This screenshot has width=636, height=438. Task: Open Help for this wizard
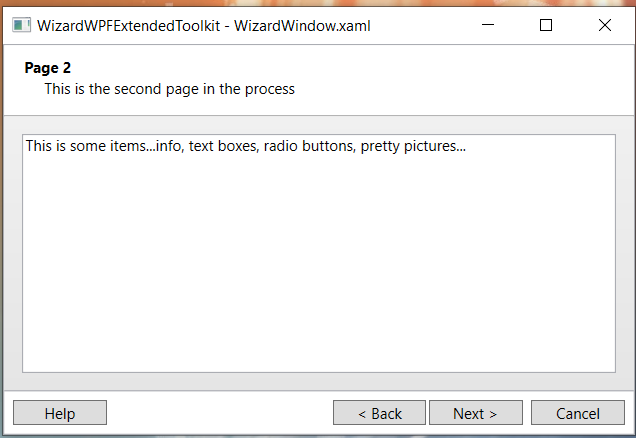click(60, 413)
